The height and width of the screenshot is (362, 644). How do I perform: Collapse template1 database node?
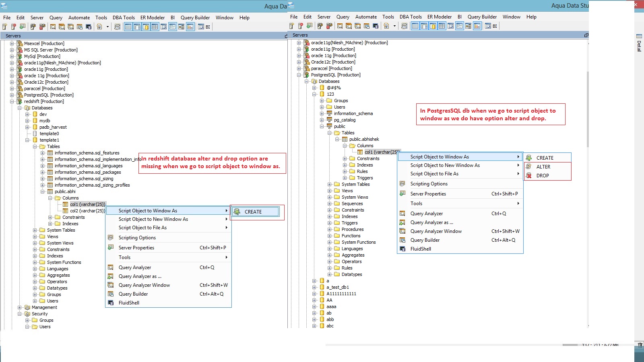point(27,140)
